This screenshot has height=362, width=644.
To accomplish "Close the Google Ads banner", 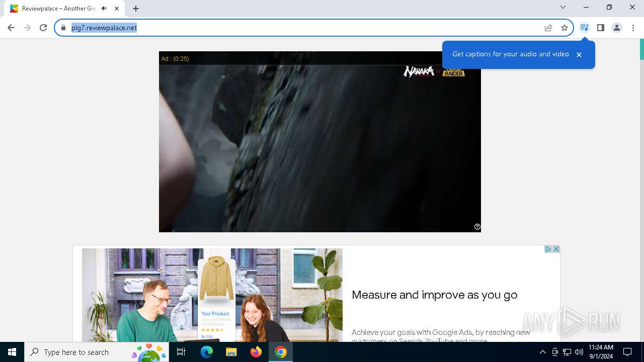I will 556,249.
